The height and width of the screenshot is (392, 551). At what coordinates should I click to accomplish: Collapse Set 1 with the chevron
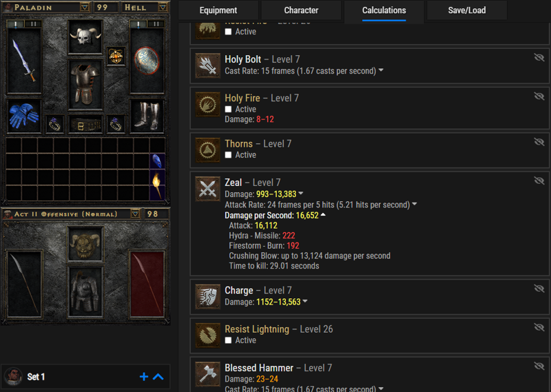tap(158, 377)
